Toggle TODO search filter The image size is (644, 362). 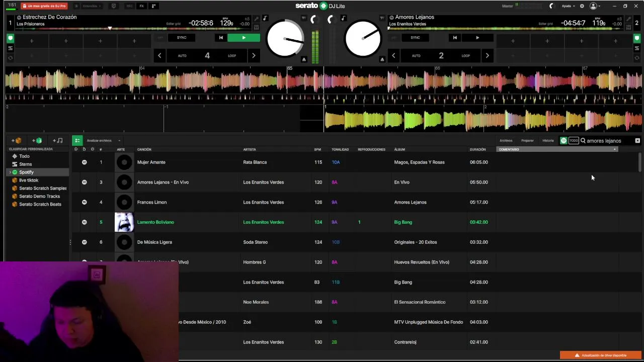574,141
